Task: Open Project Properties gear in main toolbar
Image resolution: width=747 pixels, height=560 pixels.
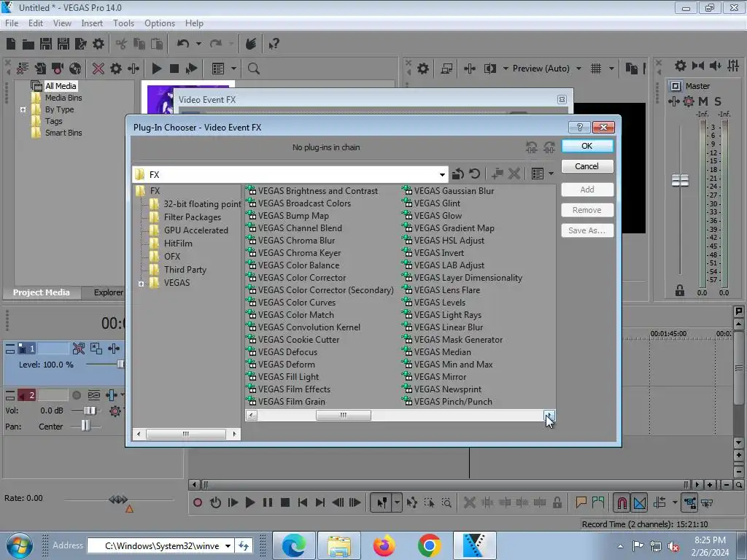Action: pos(98,44)
